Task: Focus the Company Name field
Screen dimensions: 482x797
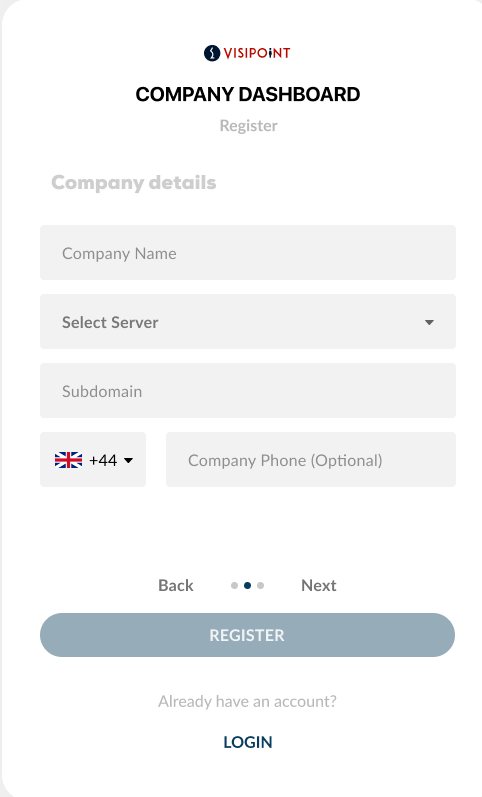Action: click(x=248, y=253)
